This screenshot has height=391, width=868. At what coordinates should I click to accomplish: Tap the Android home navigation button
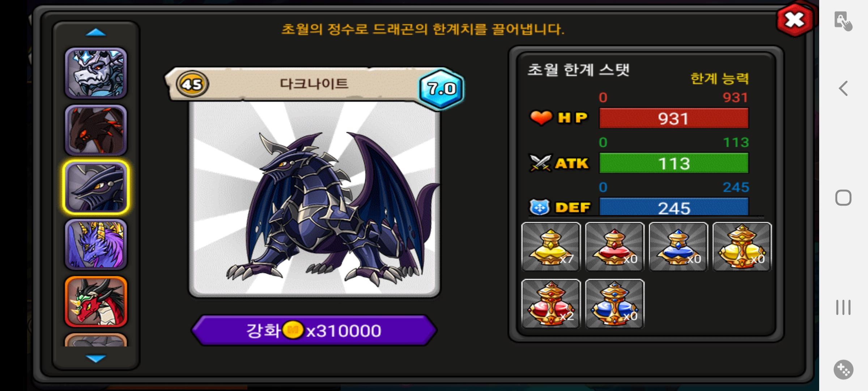point(843,198)
